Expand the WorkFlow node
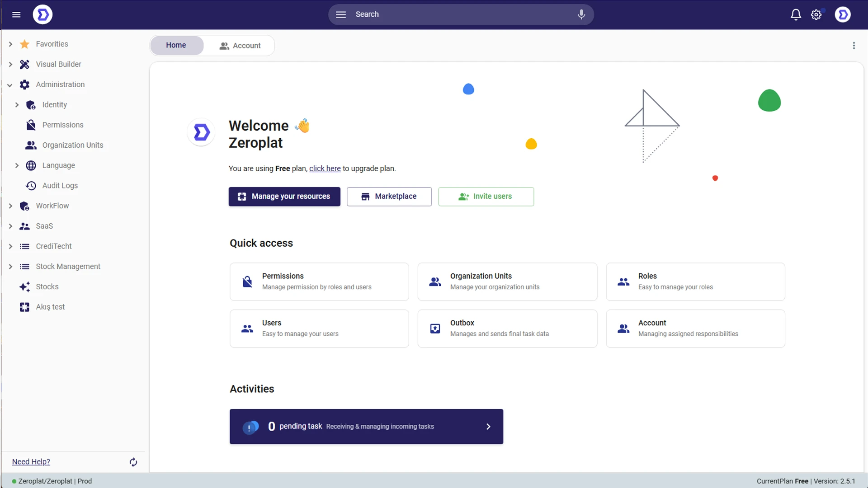Image resolution: width=868 pixels, height=488 pixels. pyautogui.click(x=10, y=206)
